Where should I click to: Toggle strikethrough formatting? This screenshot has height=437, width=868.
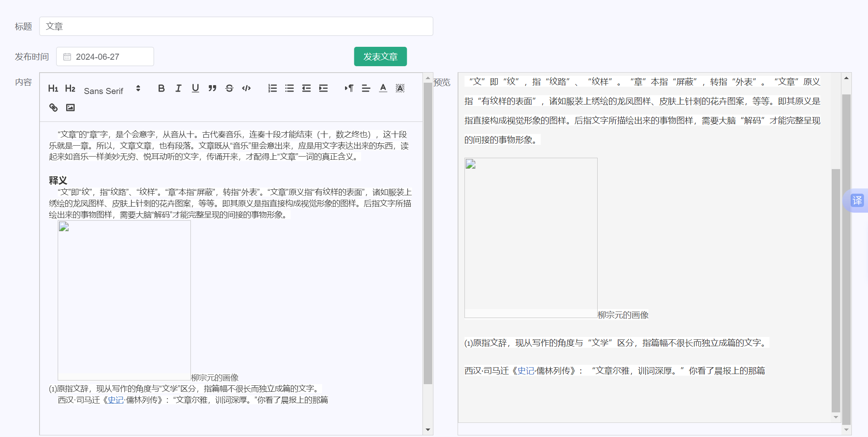click(229, 88)
